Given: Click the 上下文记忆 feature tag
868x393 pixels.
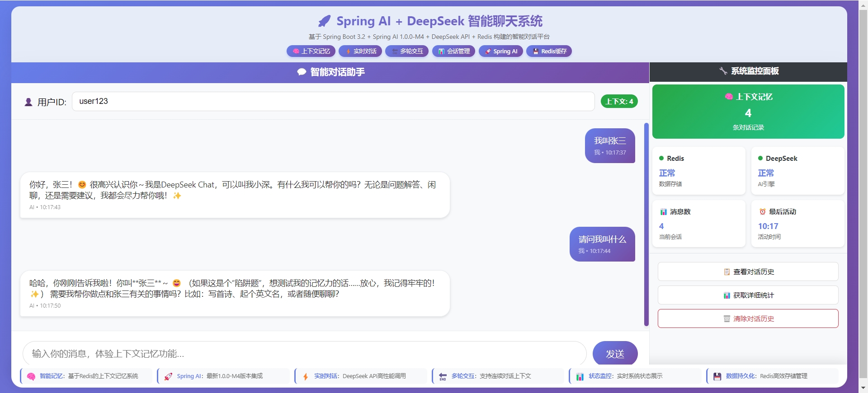Looking at the screenshot, I should point(311,51).
